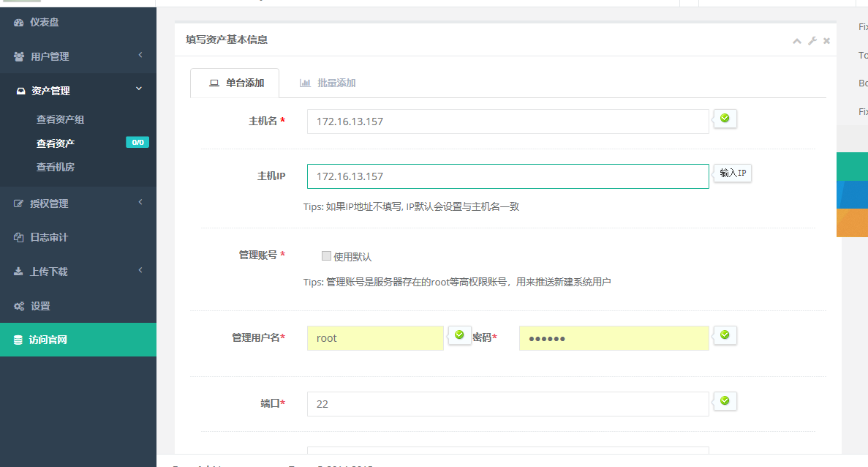The width and height of the screenshot is (868, 467).
Task: Switch to the 批量添加 tab
Action: 328,83
